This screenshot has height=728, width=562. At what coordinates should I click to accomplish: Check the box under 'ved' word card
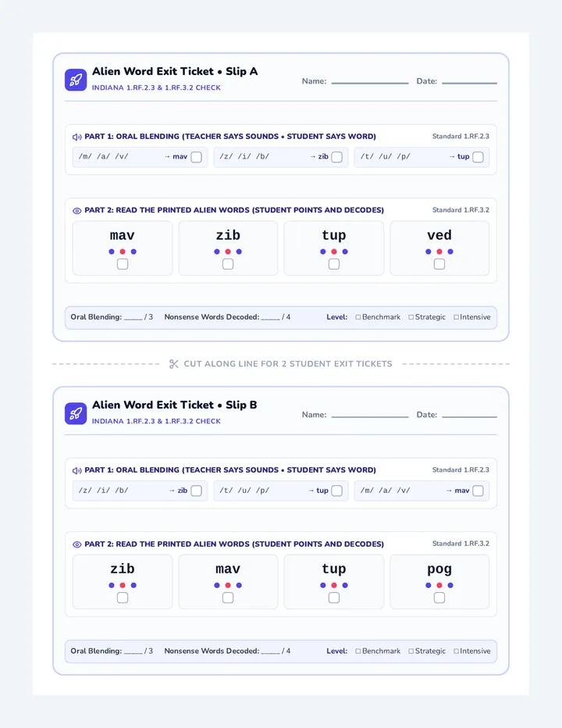(439, 264)
